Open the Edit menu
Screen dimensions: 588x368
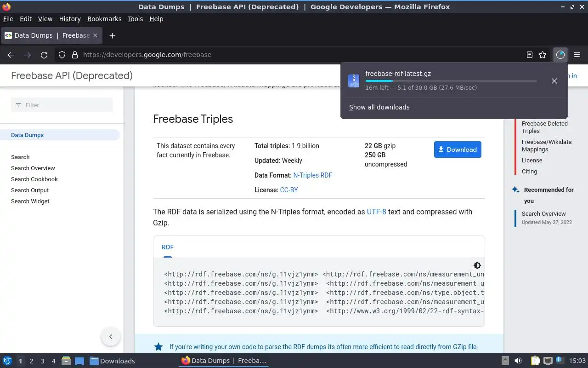[x=26, y=19]
